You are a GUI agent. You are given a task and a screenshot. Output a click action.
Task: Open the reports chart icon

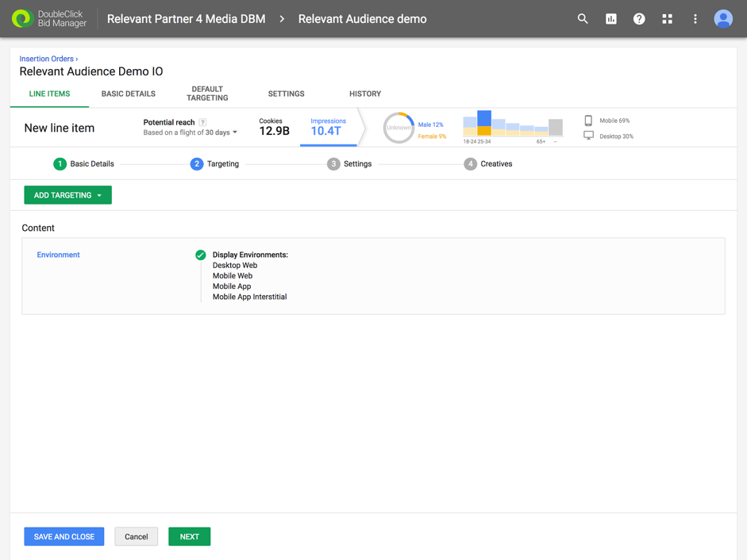(x=610, y=18)
